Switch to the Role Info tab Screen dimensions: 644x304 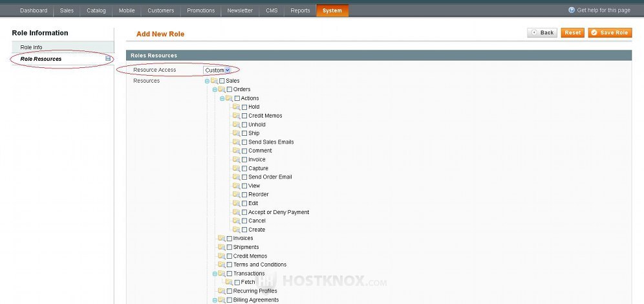point(63,47)
